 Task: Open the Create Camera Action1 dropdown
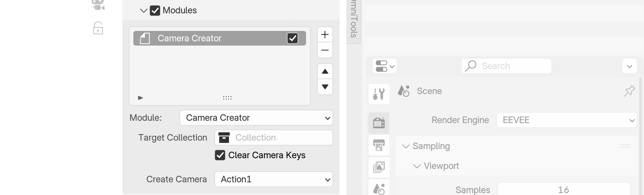(273, 179)
